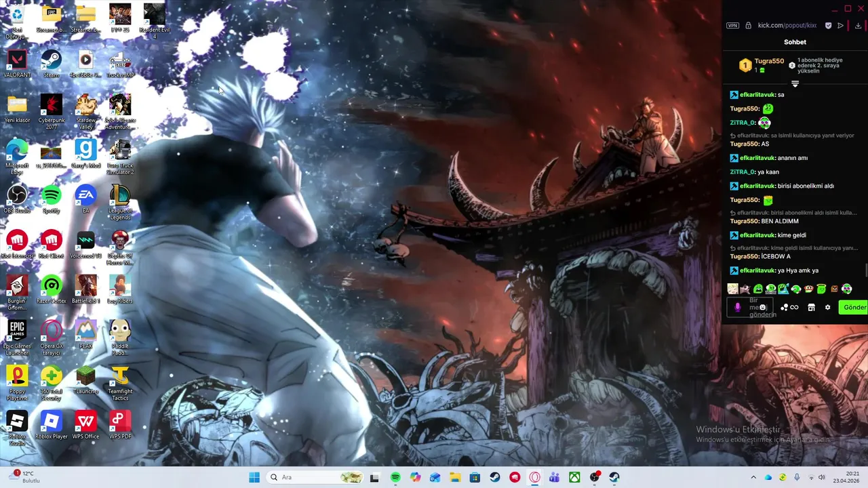Click the TruckersMP desktop shortcut

[120, 64]
